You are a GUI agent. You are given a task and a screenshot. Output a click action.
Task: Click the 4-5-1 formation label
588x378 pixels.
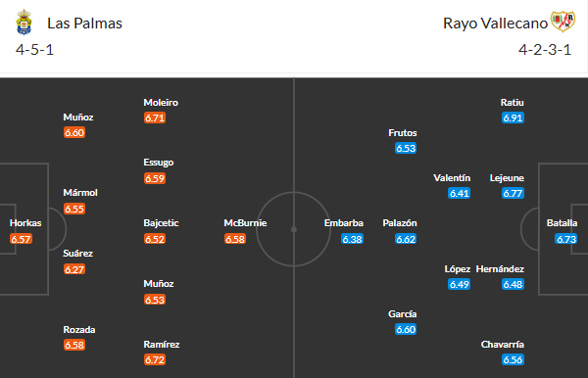pyautogui.click(x=34, y=49)
